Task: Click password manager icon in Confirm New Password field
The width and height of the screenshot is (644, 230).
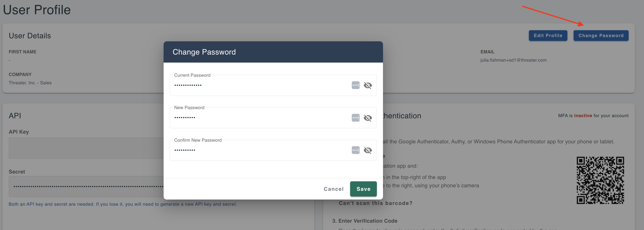Action: 356,150
